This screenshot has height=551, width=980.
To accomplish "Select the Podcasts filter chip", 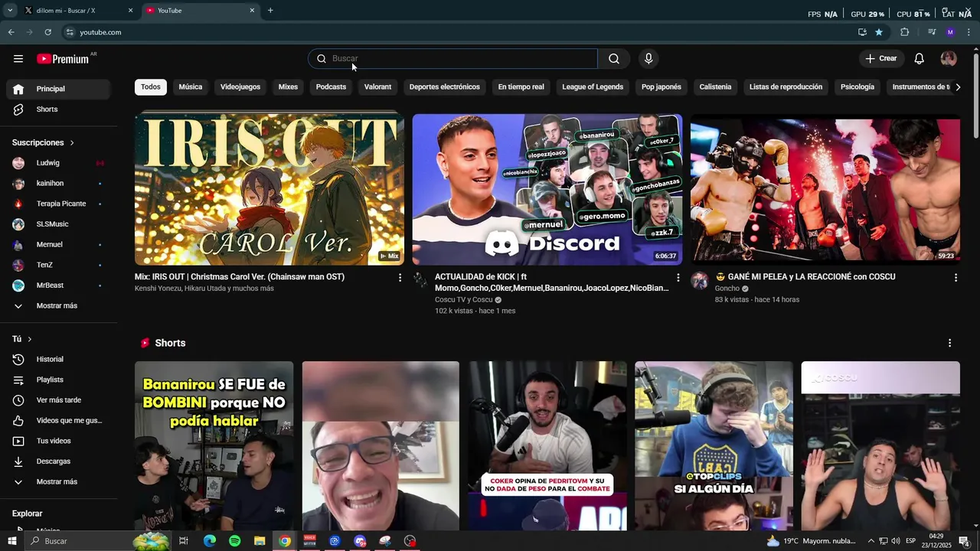I will 331,87.
